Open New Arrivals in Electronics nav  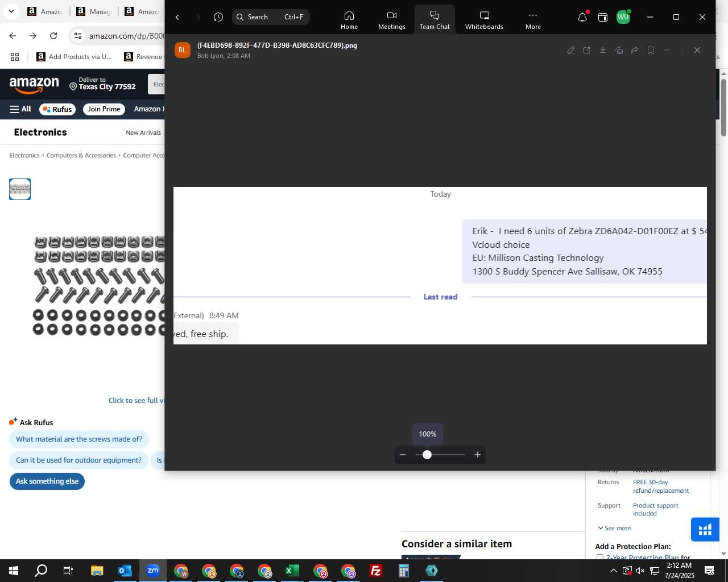143,132
